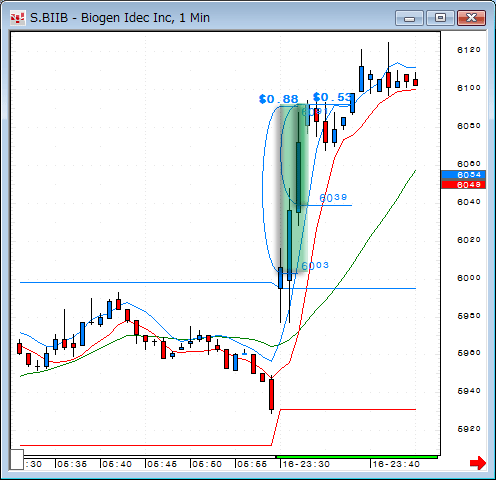Click the red arrow icon at chart corner
The width and height of the screenshot is (496, 480).
(x=478, y=463)
